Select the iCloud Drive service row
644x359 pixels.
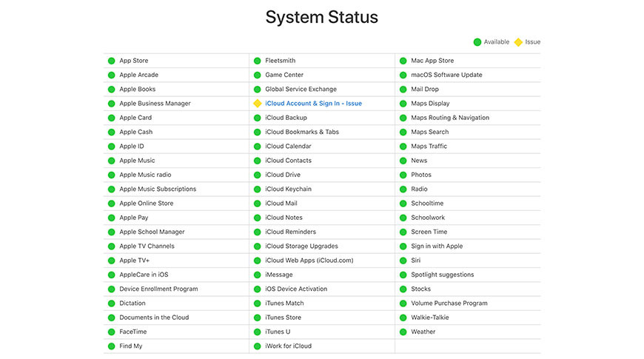pos(283,175)
